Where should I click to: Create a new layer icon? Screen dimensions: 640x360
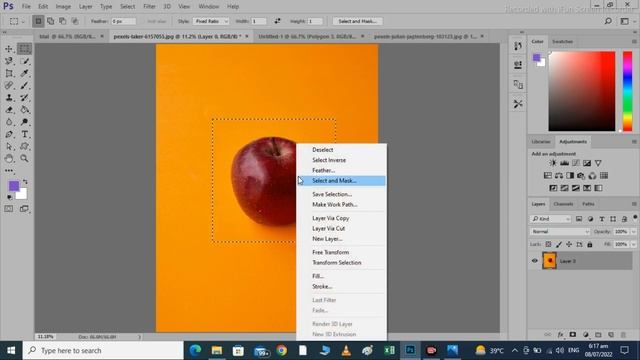[611, 335]
